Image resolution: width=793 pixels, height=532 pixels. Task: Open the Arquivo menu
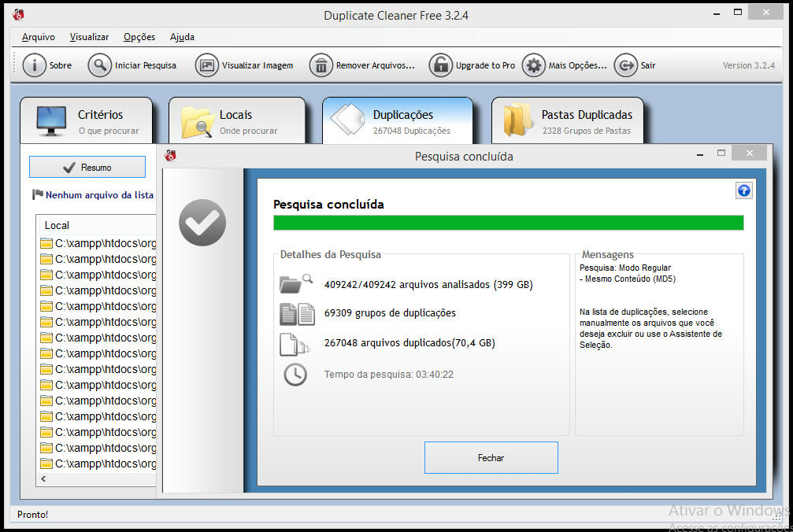coord(39,37)
